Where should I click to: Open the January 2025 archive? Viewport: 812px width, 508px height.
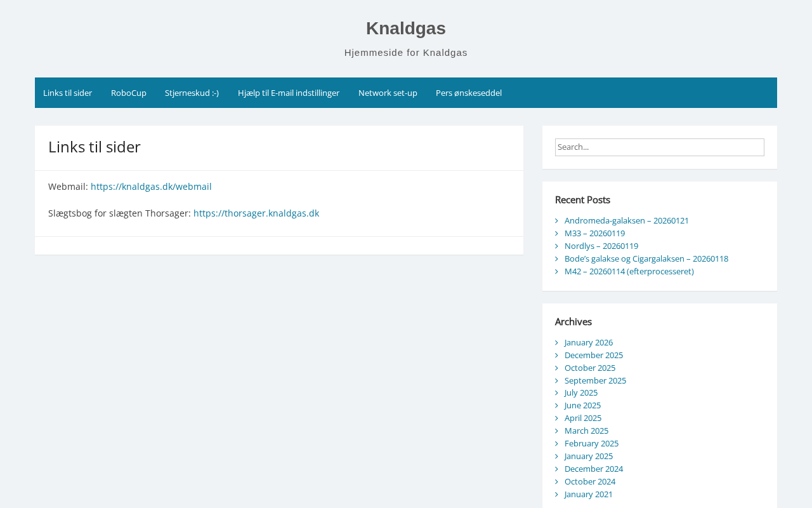coord(589,456)
